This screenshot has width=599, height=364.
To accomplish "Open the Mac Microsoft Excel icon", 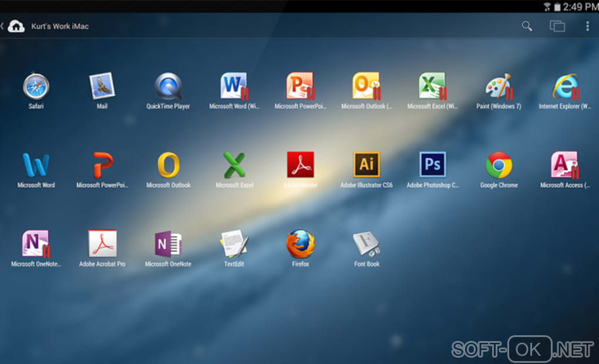I will 234,165.
